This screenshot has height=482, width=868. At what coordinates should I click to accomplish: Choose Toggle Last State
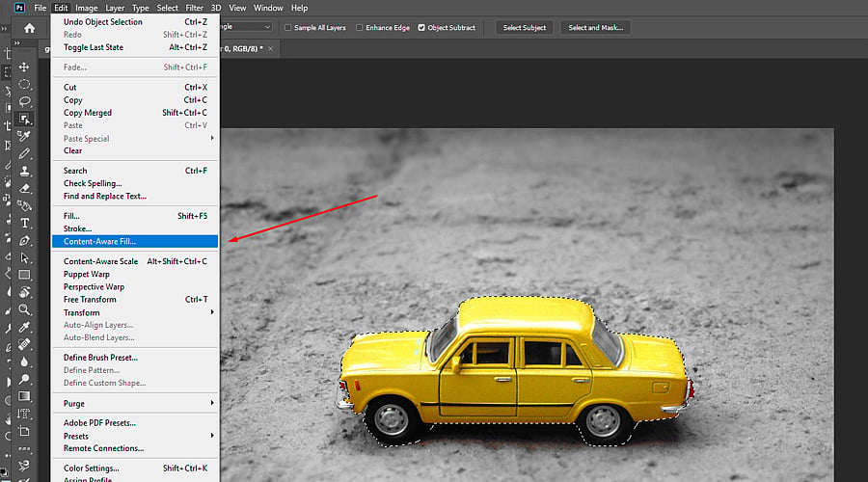(x=135, y=47)
